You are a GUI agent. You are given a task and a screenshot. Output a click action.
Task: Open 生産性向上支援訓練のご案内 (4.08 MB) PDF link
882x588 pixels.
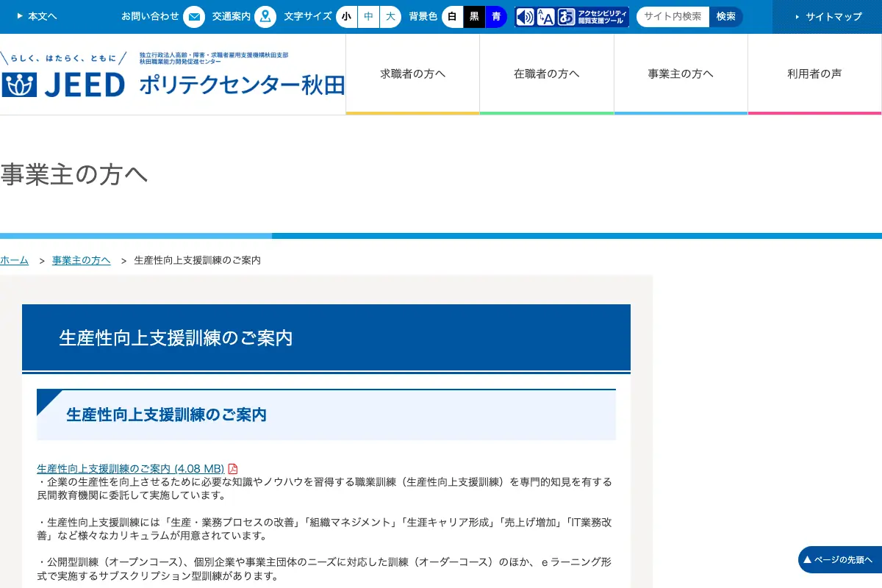[131, 469]
